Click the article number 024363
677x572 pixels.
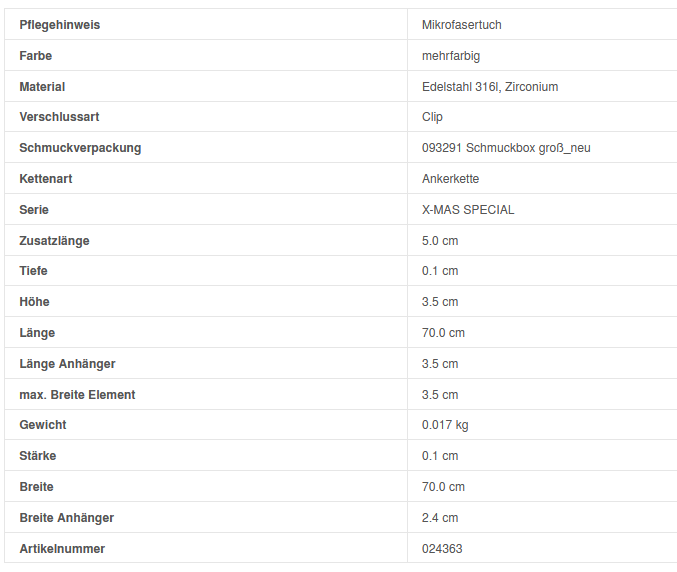[442, 549]
